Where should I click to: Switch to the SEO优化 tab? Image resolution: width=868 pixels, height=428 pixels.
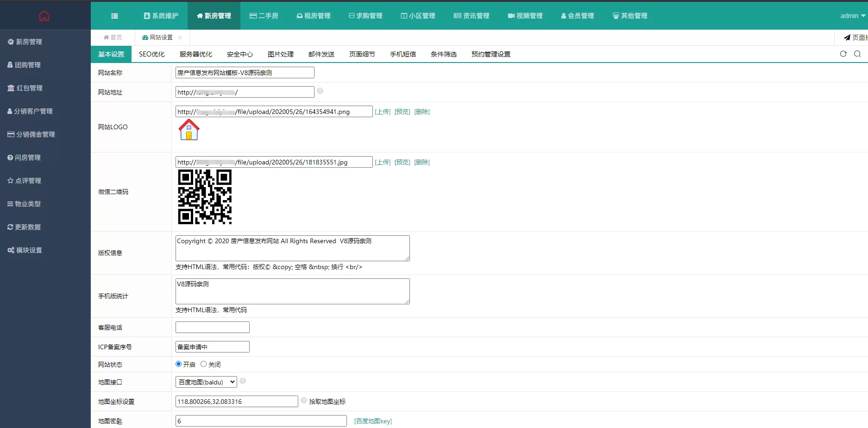(x=151, y=54)
